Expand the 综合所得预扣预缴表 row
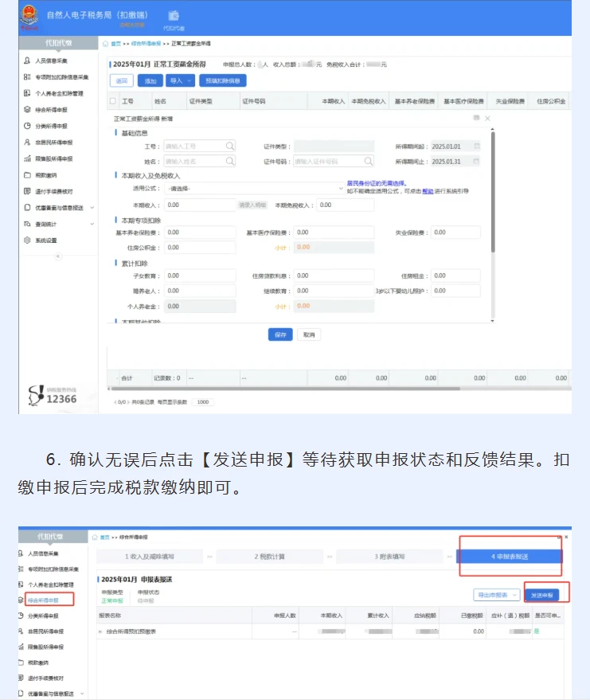The image size is (590, 700). pos(100,632)
